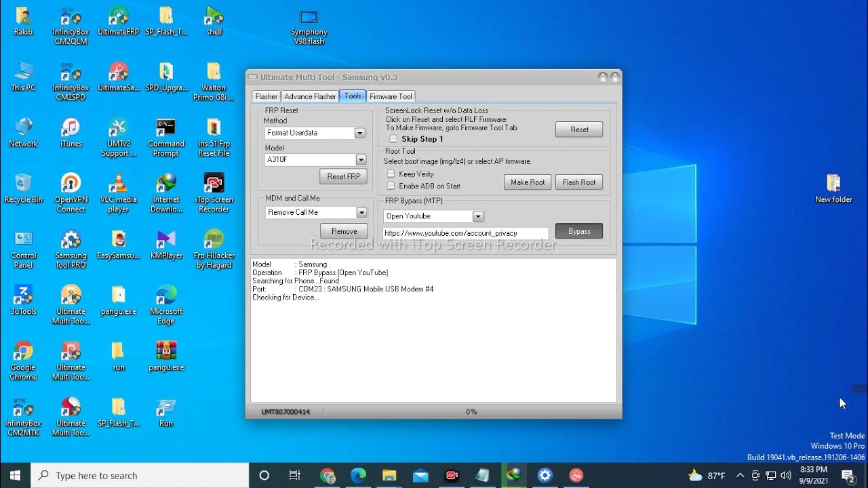868x488 pixels.
Task: Open Frp HiJacker by Hagard icon
Action: pyautogui.click(x=214, y=250)
